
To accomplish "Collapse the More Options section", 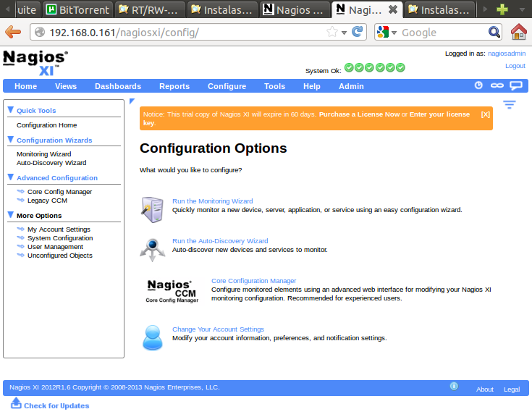I will click(x=11, y=215).
